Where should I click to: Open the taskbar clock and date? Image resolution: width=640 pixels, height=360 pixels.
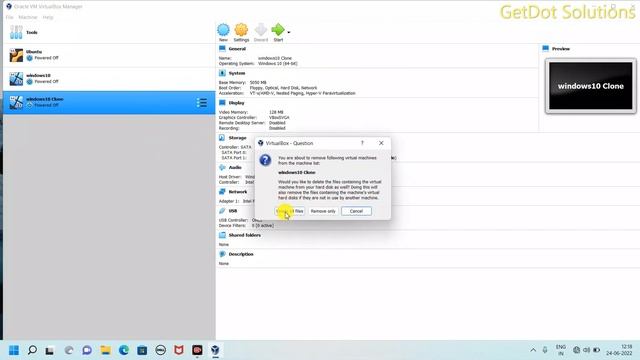[619, 350]
